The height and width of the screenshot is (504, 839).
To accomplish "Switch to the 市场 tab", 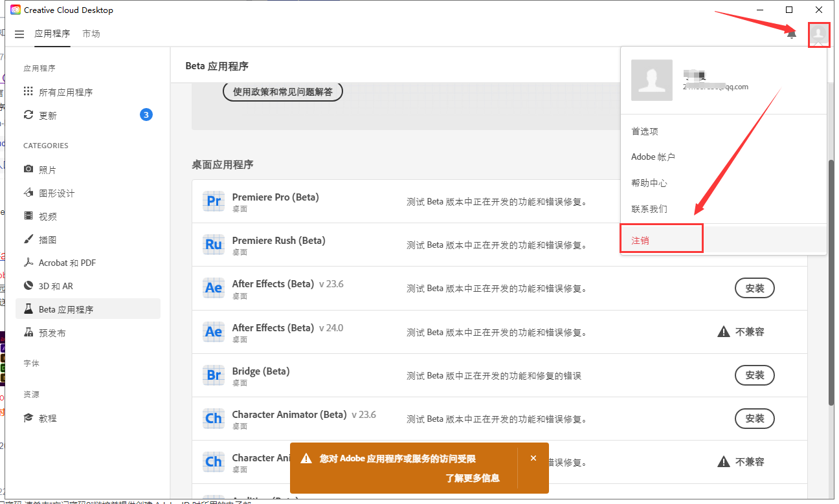I will point(91,34).
